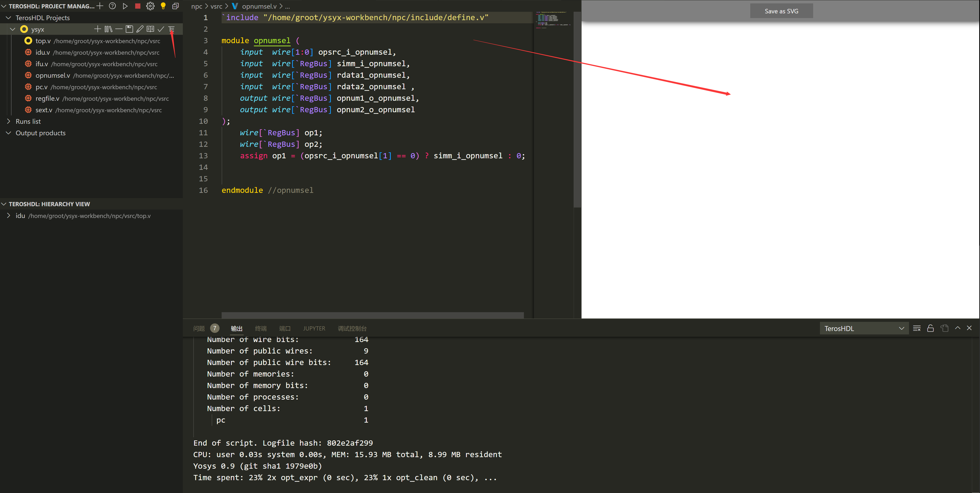Click the Save as SVG button
This screenshot has width=980, height=493.
pyautogui.click(x=781, y=11)
